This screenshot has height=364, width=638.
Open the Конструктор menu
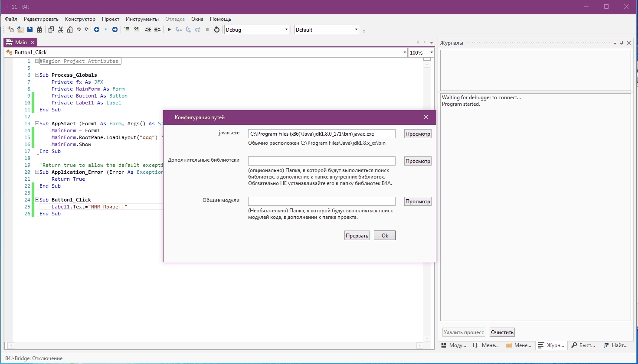click(x=80, y=19)
